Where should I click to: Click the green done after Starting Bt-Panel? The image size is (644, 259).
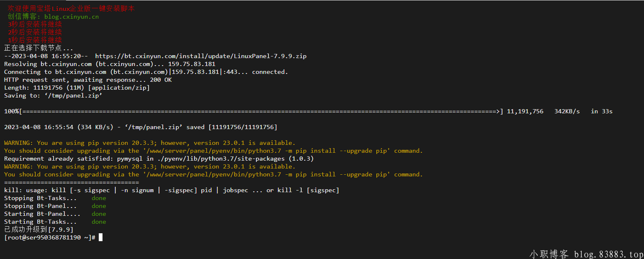99,214
